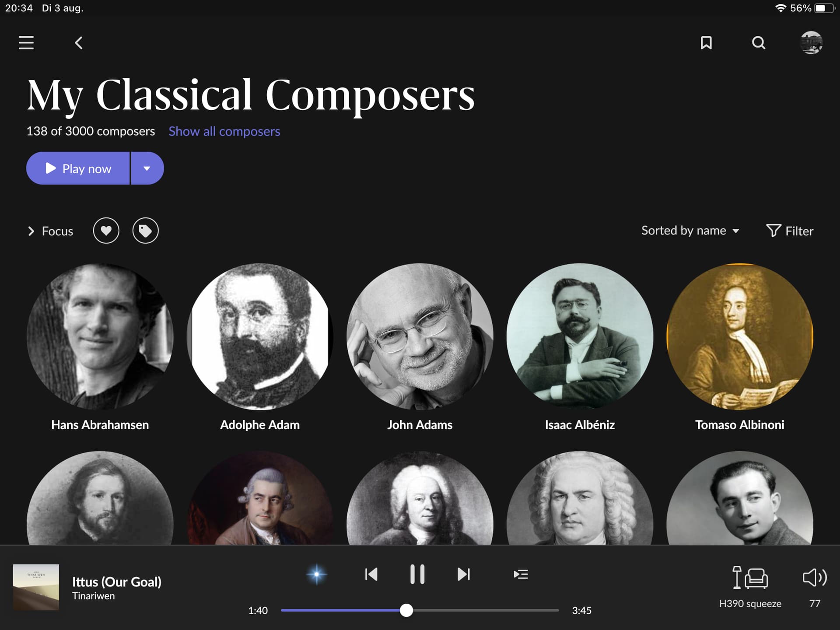Viewport: 840px width, 630px height.
Task: Open the bookmarks icon
Action: (x=706, y=43)
